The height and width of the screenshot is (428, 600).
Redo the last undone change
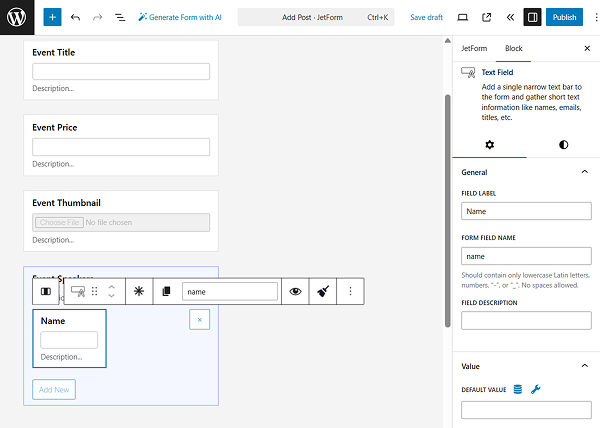click(x=98, y=17)
